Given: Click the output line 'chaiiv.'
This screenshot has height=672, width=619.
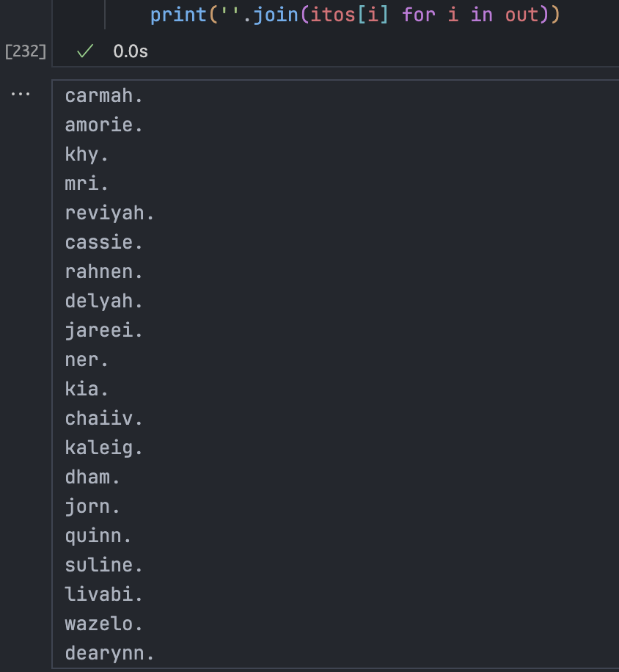Looking at the screenshot, I should point(103,419).
